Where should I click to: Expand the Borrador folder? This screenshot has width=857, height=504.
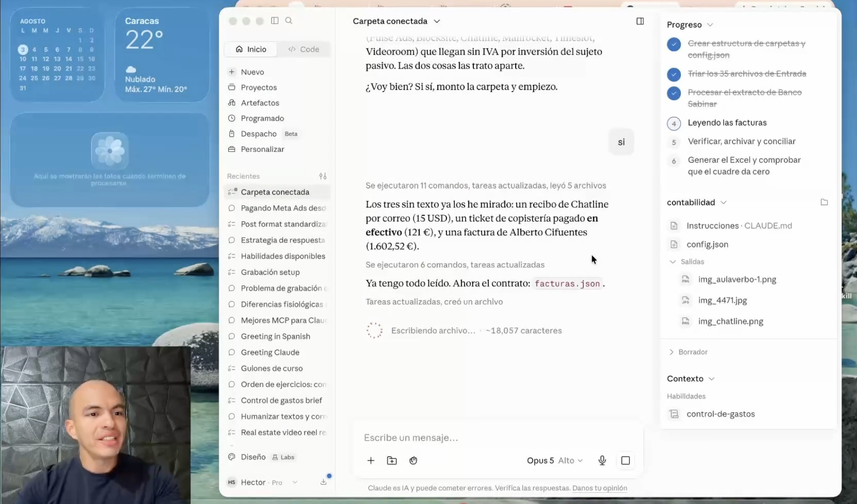point(671,352)
